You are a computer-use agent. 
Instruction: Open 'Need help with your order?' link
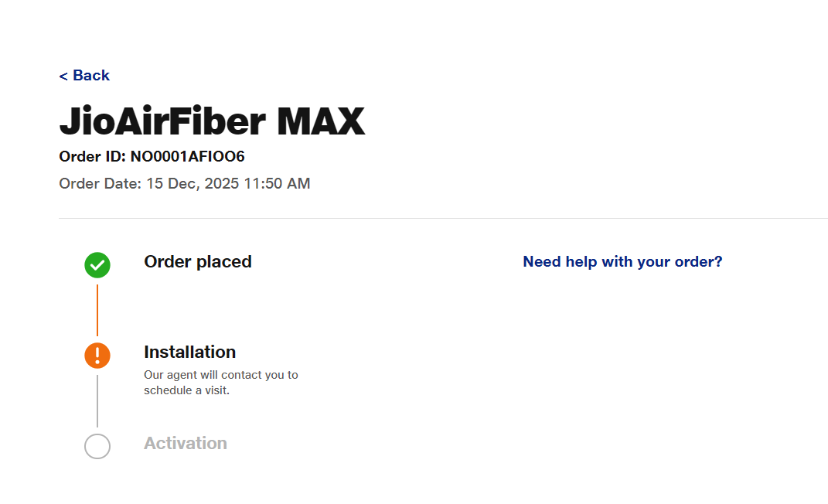click(x=622, y=262)
